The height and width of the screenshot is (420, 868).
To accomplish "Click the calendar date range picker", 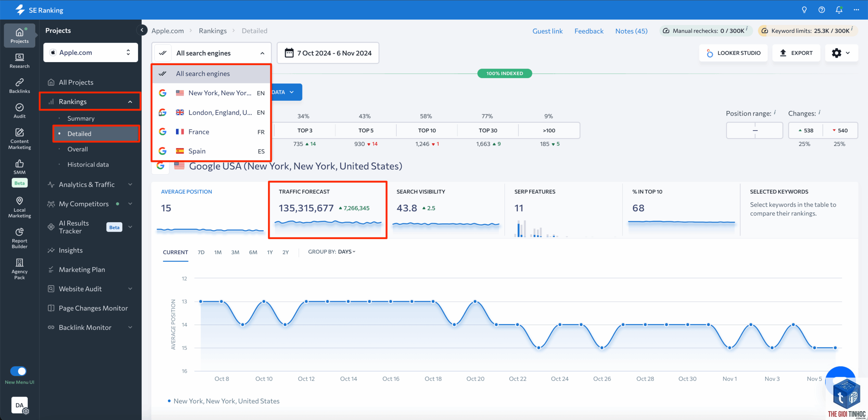I will tap(328, 53).
